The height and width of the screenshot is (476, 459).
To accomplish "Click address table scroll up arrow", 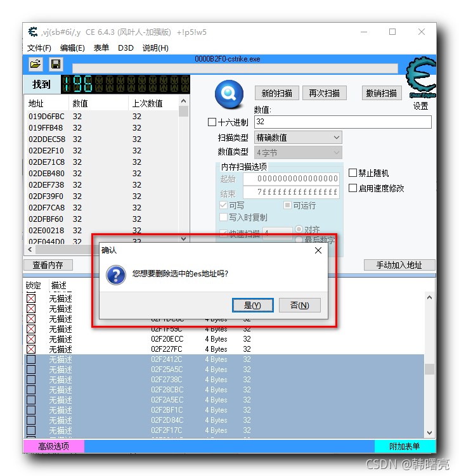I will coord(429,297).
